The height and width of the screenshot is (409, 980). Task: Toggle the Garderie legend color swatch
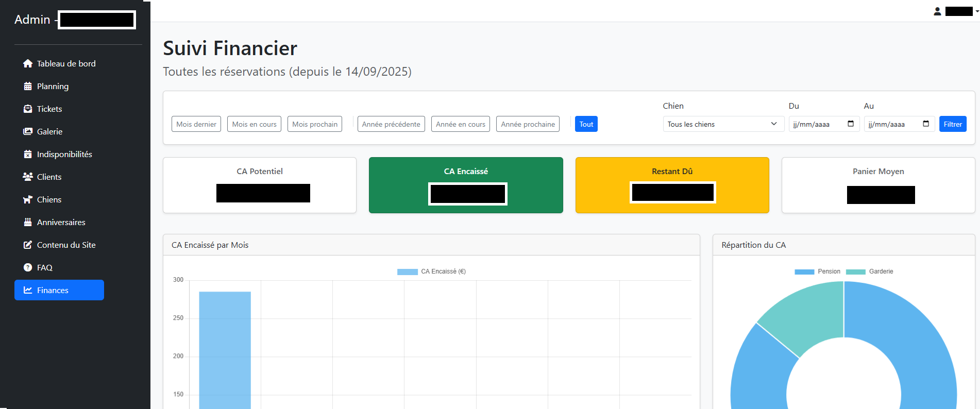(856, 271)
